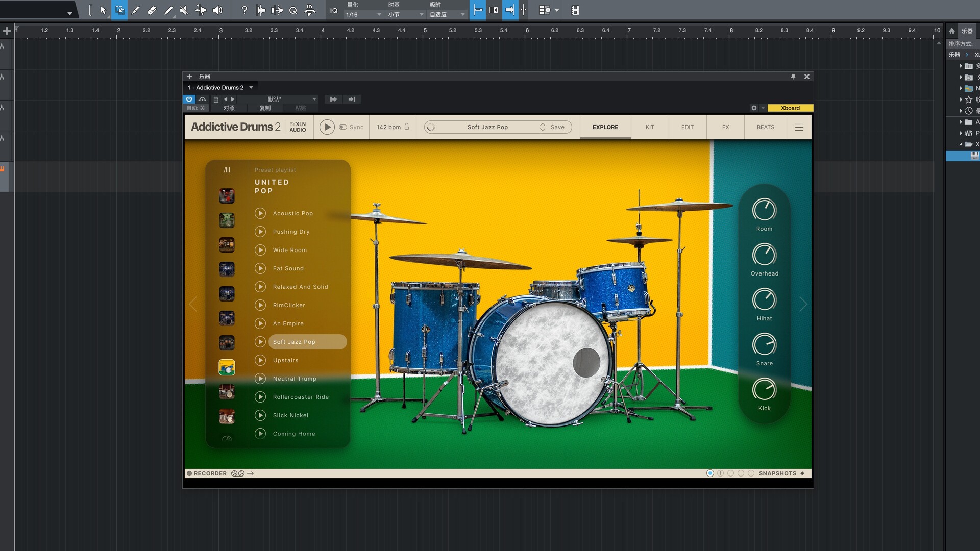This screenshot has height=551, width=980.
Task: Click the video player film icon
Action: coord(575,10)
